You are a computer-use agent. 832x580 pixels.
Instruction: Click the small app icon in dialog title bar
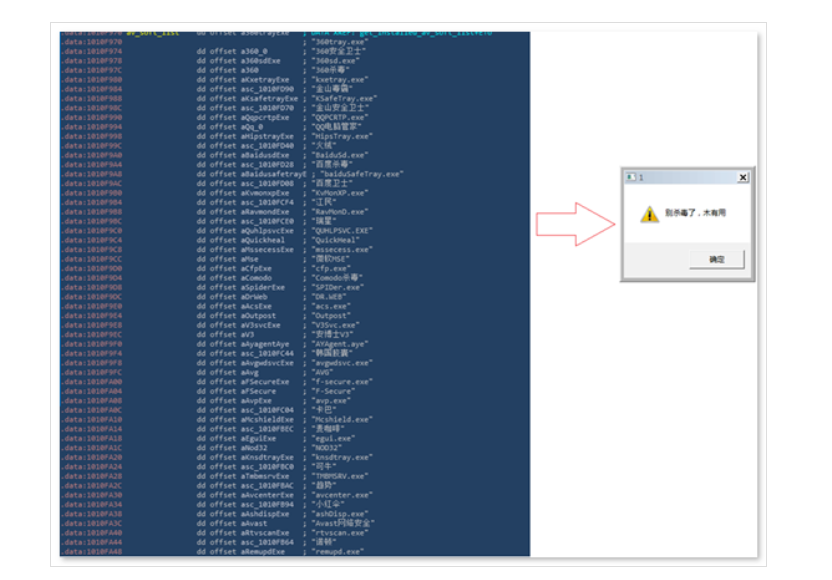(x=630, y=177)
